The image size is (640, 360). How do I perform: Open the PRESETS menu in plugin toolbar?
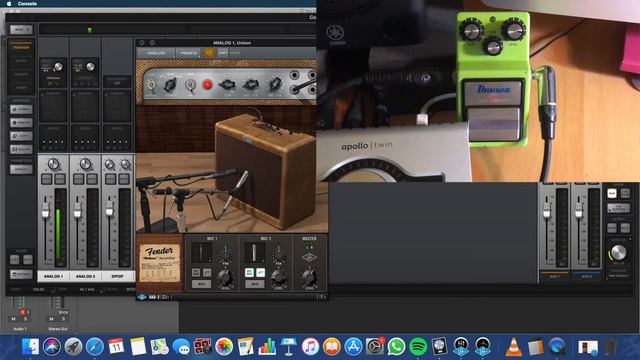tap(189, 53)
